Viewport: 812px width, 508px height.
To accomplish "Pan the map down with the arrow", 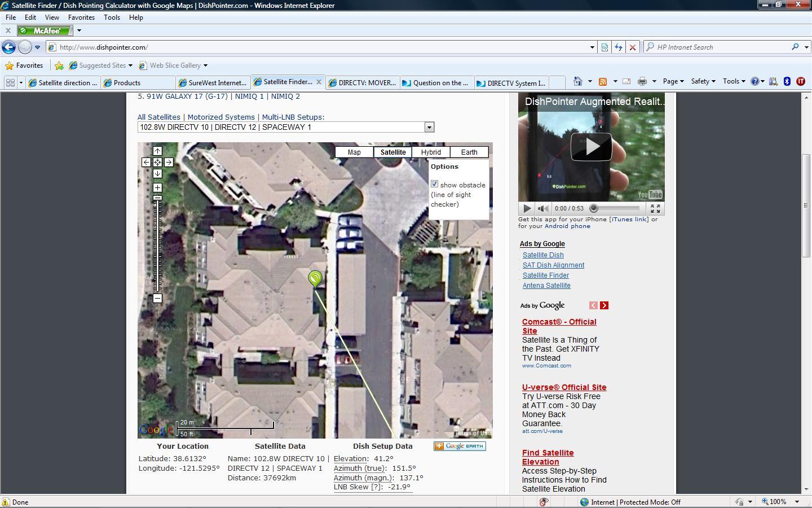I will click(157, 173).
